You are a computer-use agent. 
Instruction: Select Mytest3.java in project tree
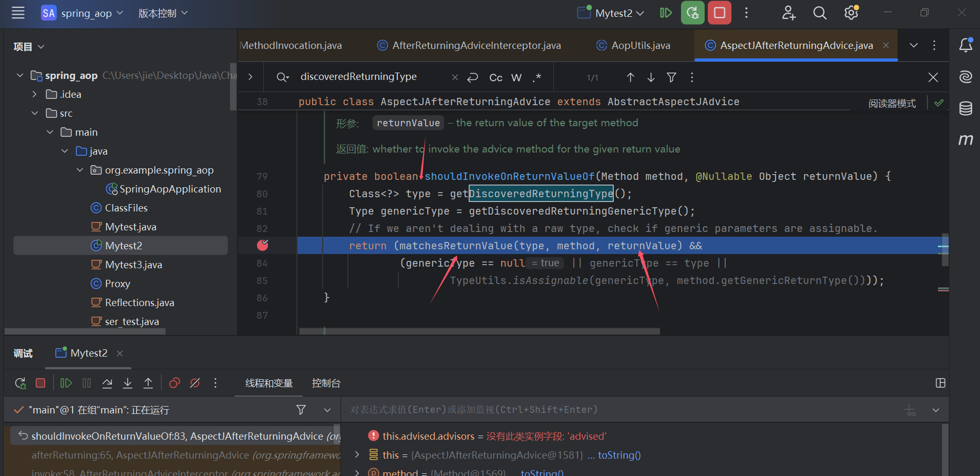coord(133,265)
